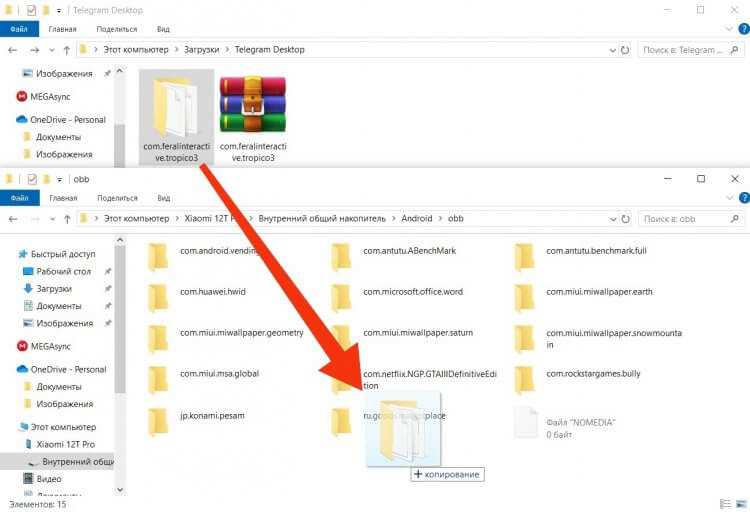This screenshot has width=750, height=512.
Task: Expand ribbon chevron in Telegram Desktop window
Action: click(x=729, y=29)
